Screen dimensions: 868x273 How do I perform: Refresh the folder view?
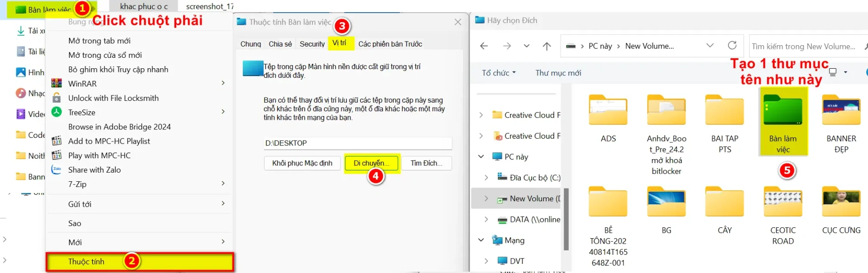click(x=732, y=46)
